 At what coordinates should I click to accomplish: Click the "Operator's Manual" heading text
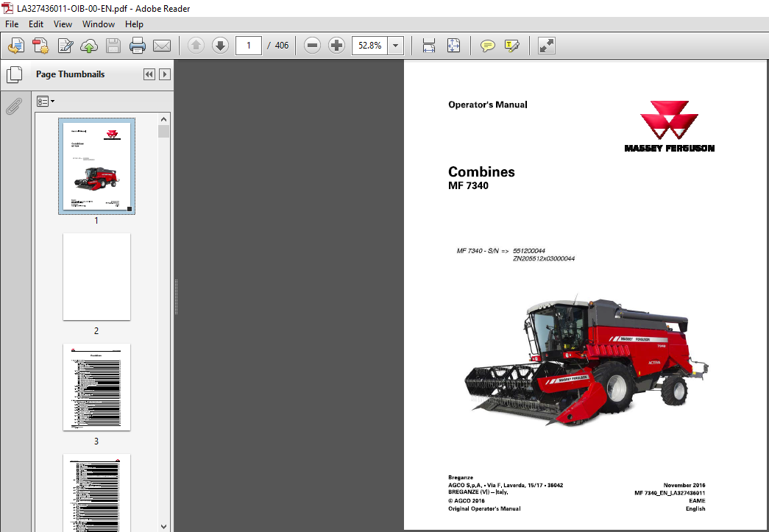(x=487, y=104)
